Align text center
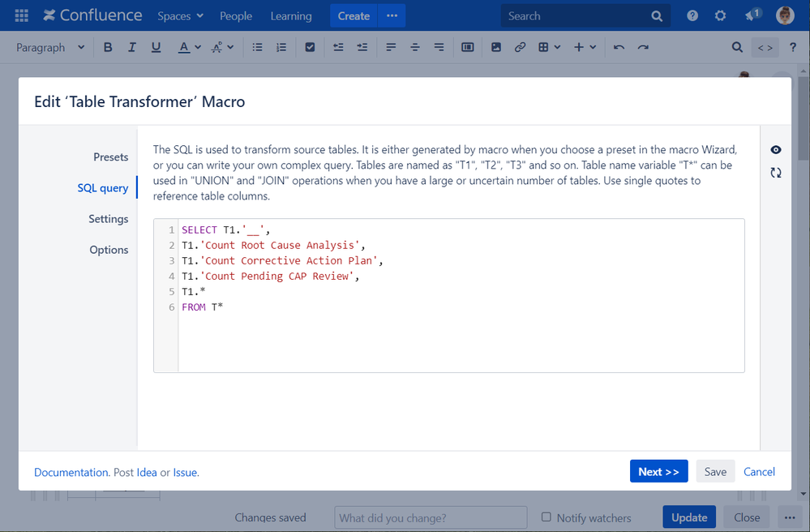This screenshot has height=532, width=810. [415, 48]
